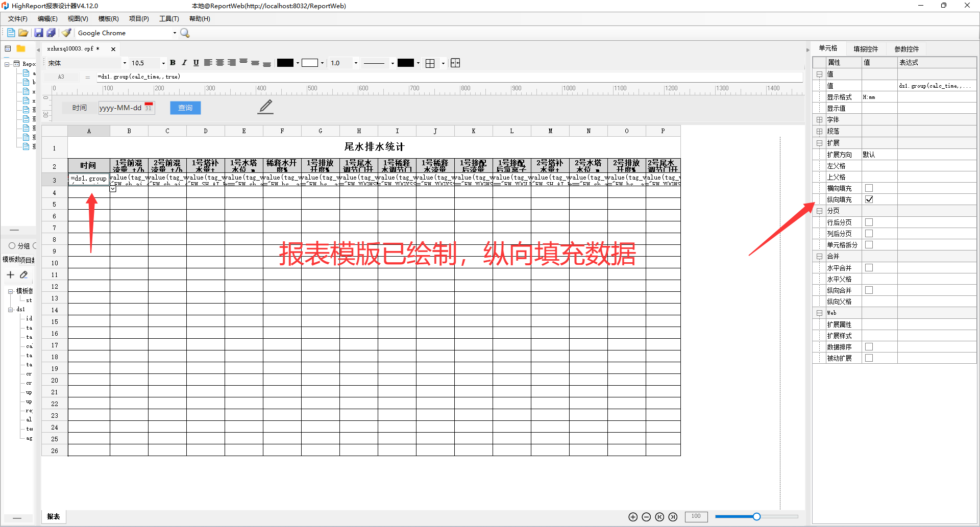Image resolution: width=980 pixels, height=527 pixels.
Task: Open the 10.5 font size dropdown
Action: pos(163,63)
